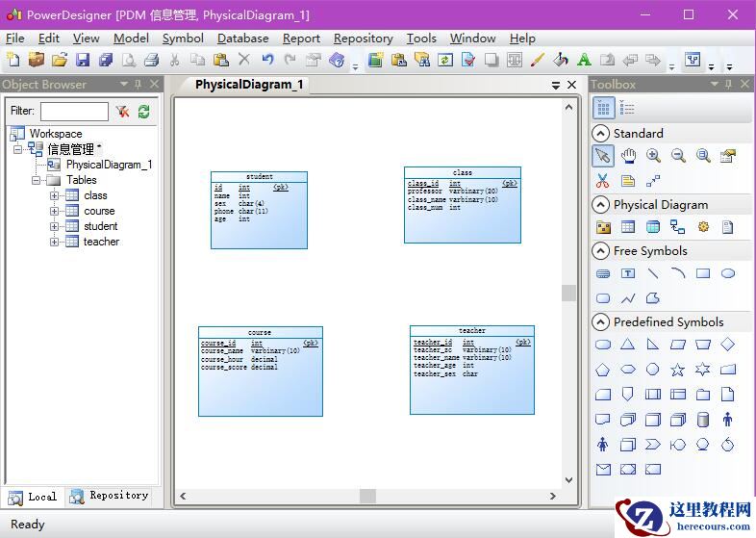
Task: Select the Grabber hand tool in Toolbox
Action: click(x=628, y=156)
